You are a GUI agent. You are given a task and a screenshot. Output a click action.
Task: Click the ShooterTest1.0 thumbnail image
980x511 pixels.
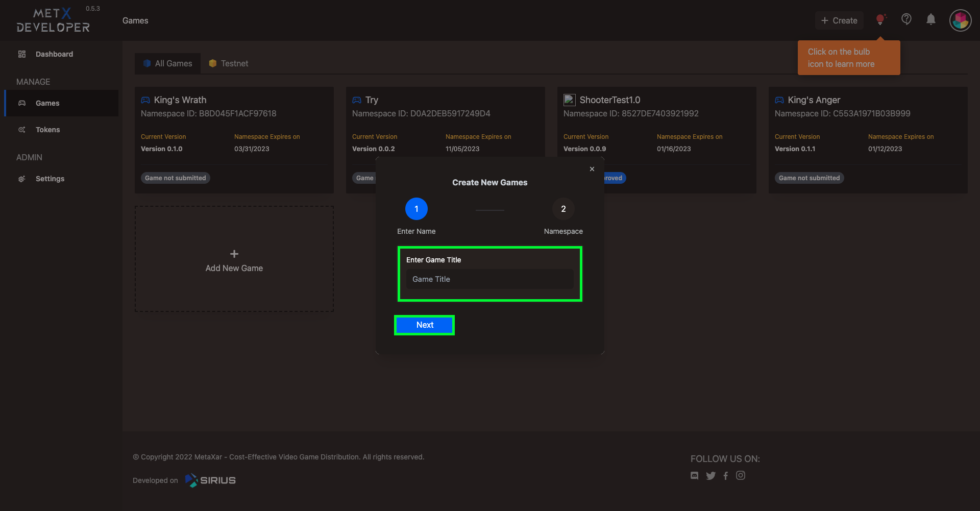(x=570, y=100)
